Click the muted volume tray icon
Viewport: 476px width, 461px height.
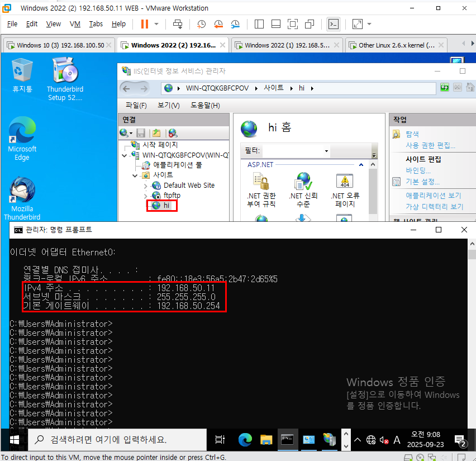(384, 440)
